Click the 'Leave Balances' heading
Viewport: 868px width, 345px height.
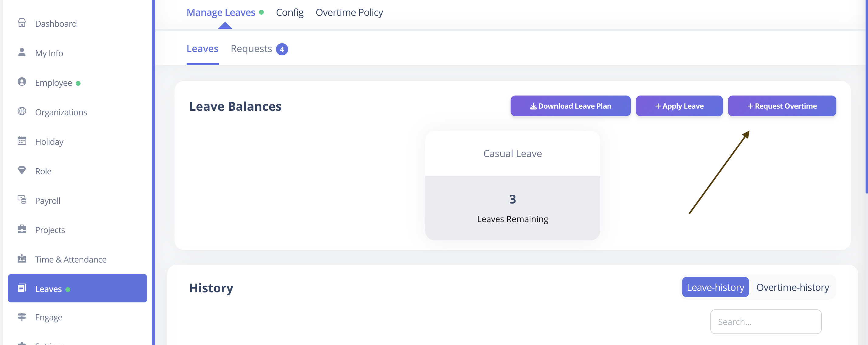point(235,106)
